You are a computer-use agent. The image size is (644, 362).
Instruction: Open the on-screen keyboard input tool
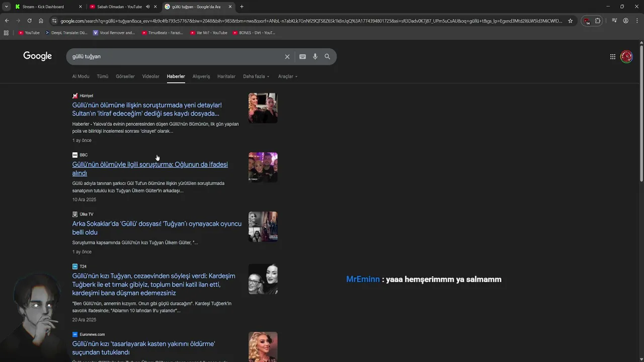tap(302, 57)
